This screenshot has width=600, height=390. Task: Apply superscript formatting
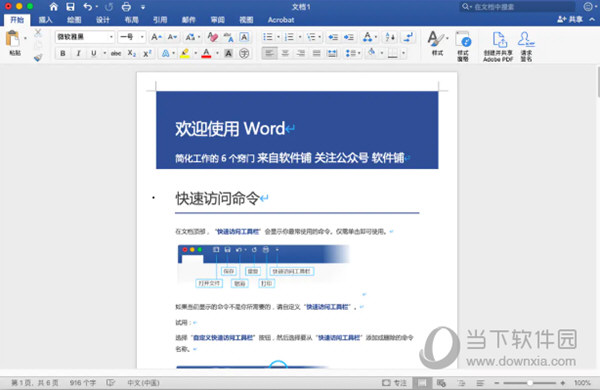pyautogui.click(x=147, y=53)
